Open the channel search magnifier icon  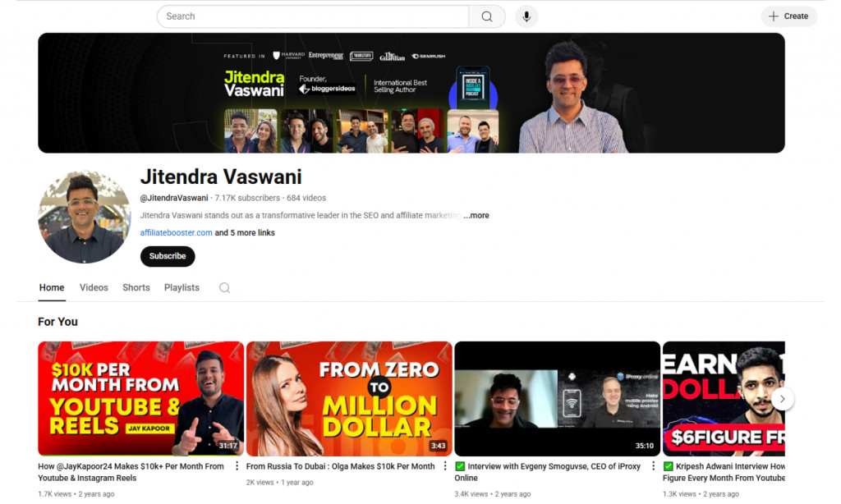(x=224, y=288)
